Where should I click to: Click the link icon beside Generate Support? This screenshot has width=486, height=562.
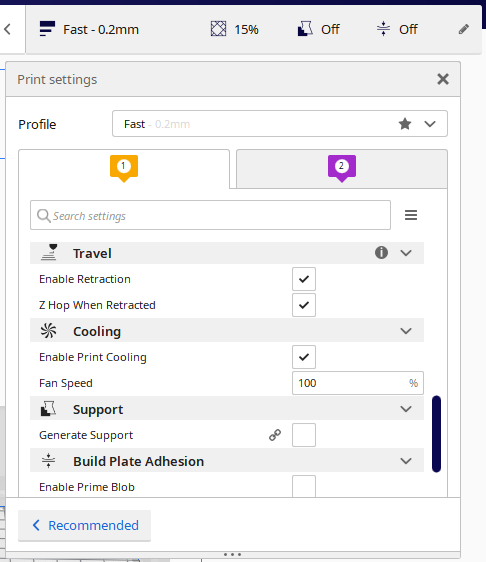[275, 435]
